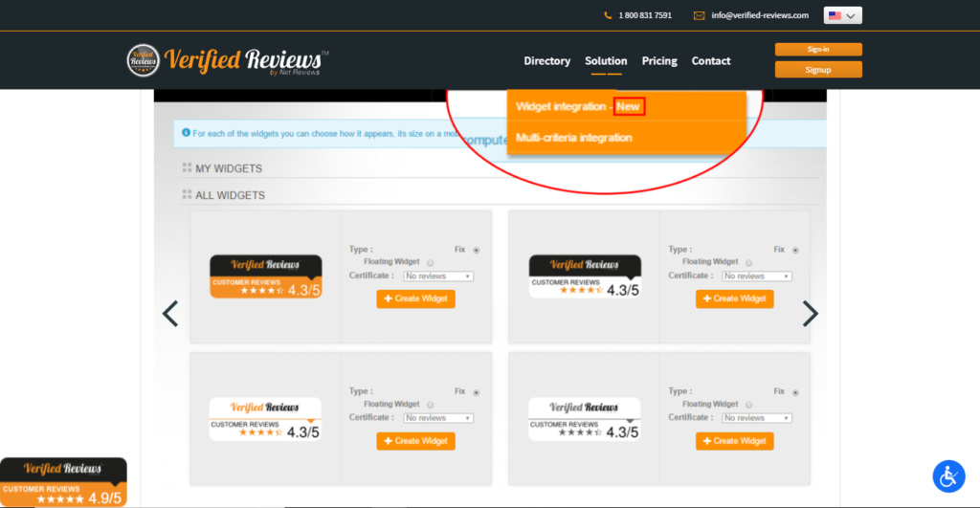Click the Verified Reviews logo

pos(228,60)
